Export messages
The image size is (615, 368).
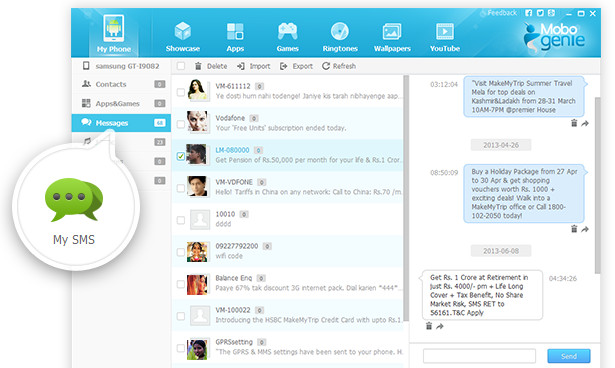(296, 66)
